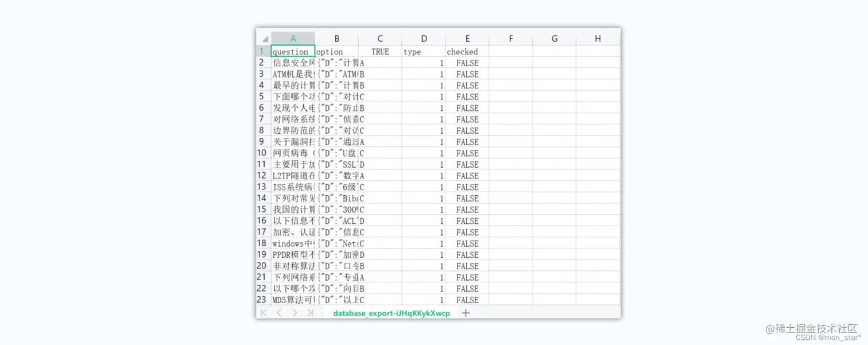868x345 pixels.
Task: Select row 5 header
Action: (x=264, y=96)
